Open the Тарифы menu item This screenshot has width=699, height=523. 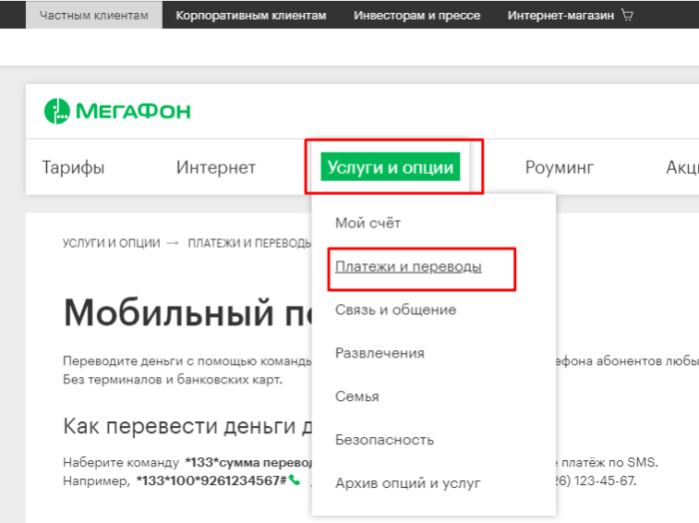coord(73,168)
